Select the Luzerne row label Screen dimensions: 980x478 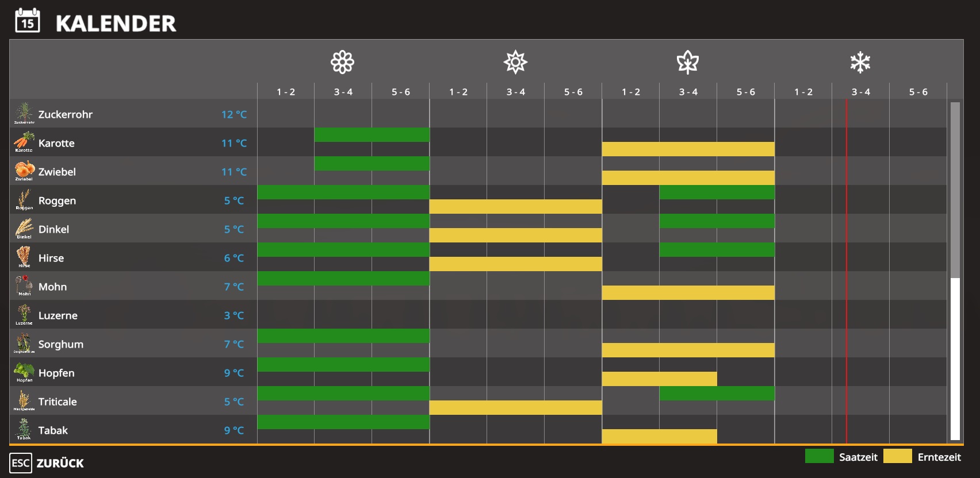click(x=58, y=315)
